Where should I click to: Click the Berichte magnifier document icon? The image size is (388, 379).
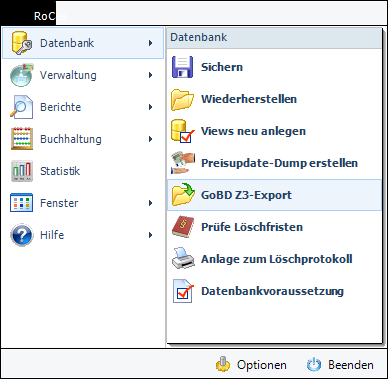(22, 107)
